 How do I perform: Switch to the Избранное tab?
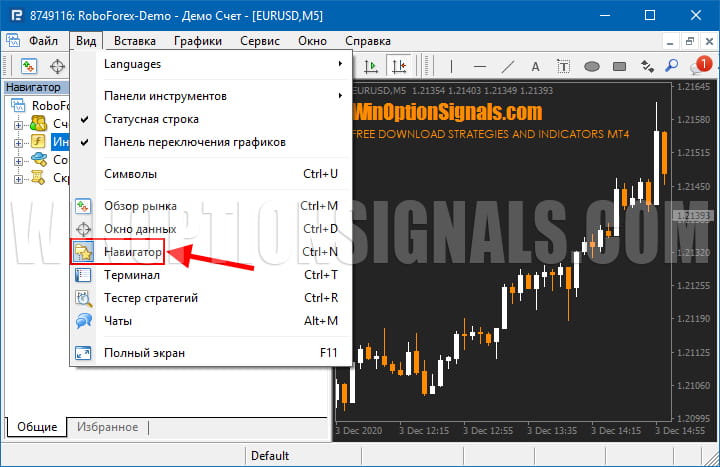point(107,427)
